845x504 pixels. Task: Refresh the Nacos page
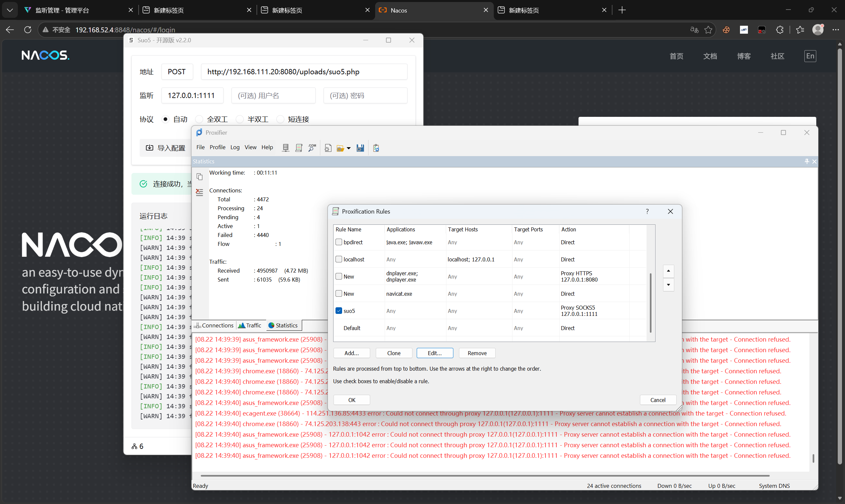coord(28,30)
